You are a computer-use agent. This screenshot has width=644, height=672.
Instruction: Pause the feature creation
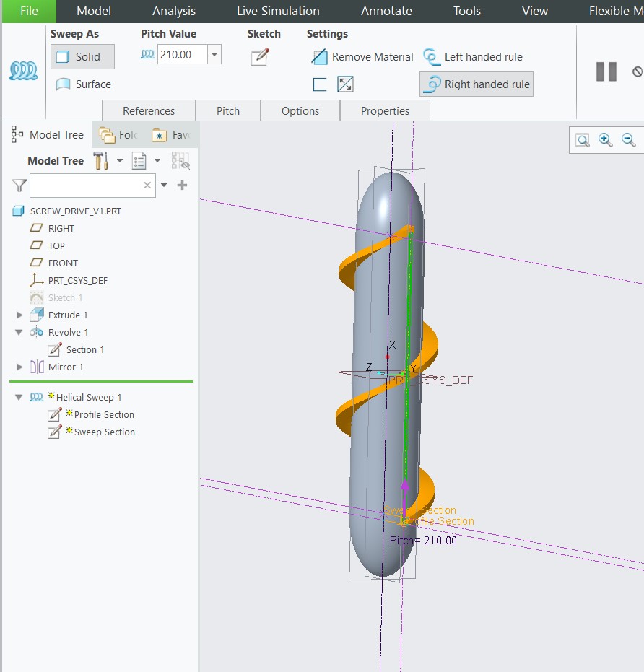coord(606,71)
